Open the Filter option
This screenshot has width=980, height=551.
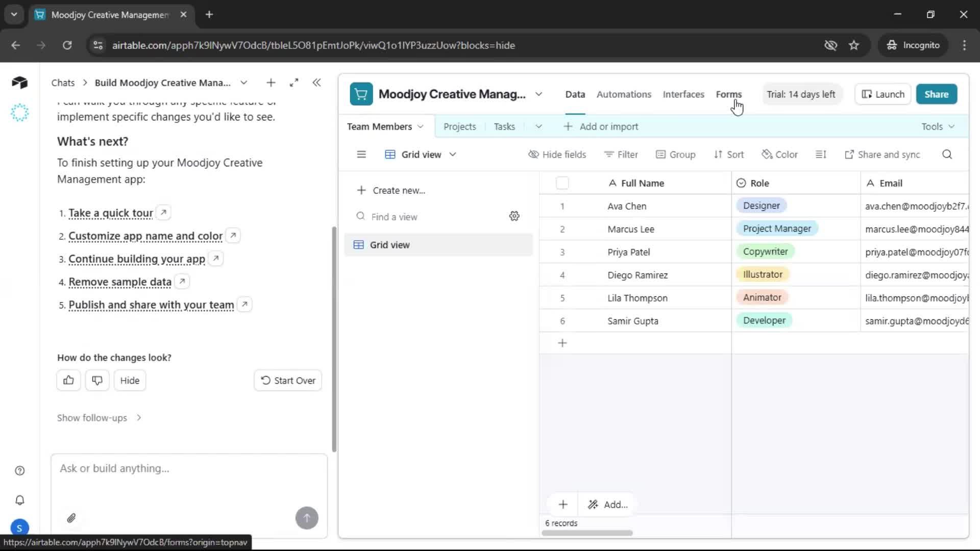621,155
